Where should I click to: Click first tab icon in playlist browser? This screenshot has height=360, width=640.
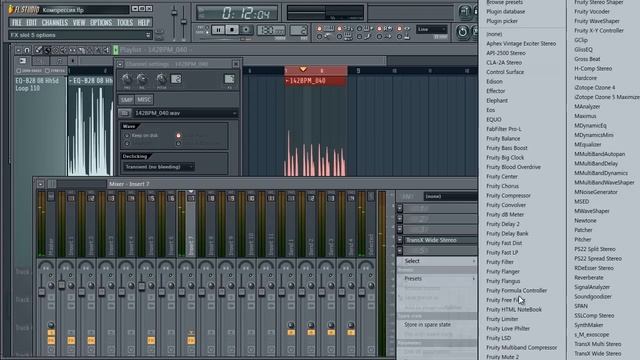pyautogui.click(x=23, y=61)
